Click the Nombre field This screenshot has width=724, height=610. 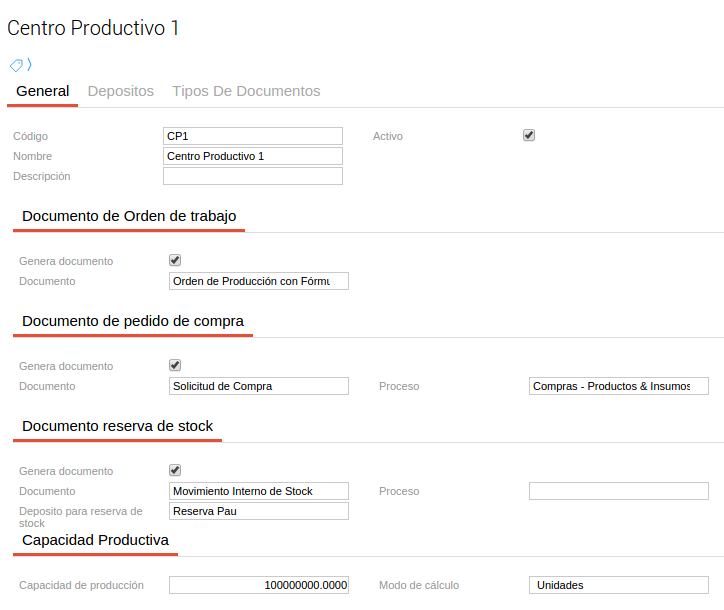(252, 156)
